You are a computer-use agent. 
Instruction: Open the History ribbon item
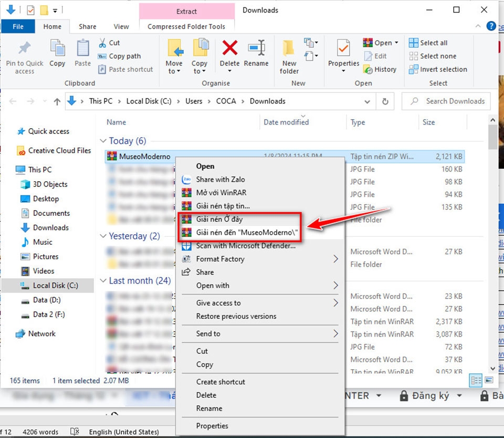point(380,69)
